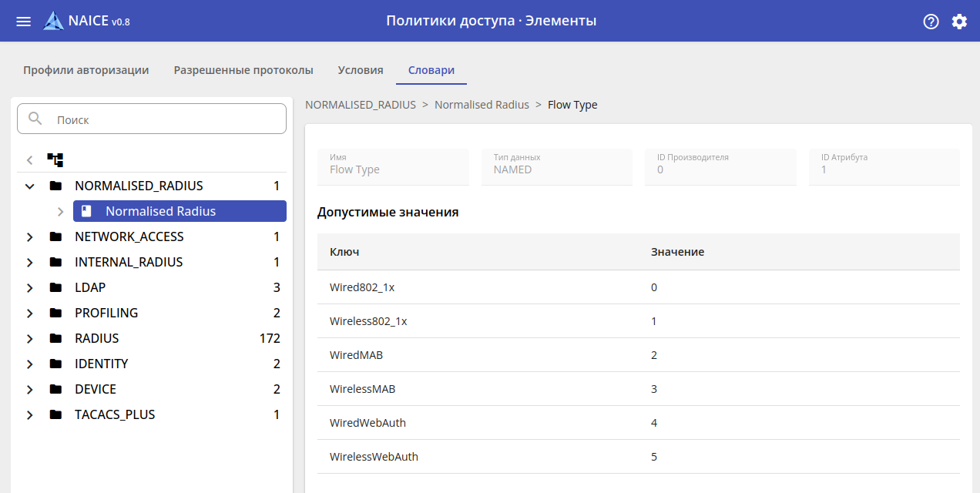Click Normalised Radius breadcrumb link
Image resolution: width=980 pixels, height=493 pixels.
pyautogui.click(x=482, y=105)
